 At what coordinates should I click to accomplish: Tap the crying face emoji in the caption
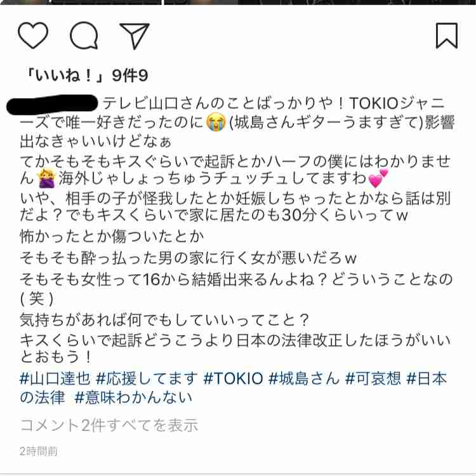[216, 122]
